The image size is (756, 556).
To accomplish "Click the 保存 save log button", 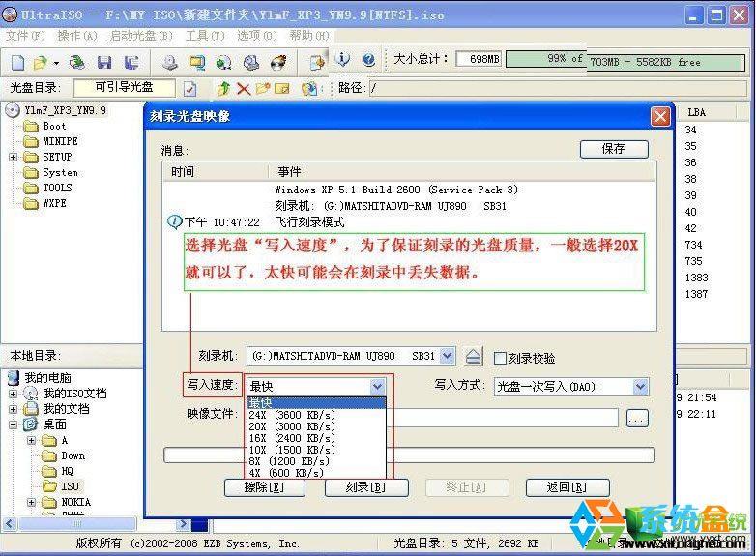I will pyautogui.click(x=613, y=149).
